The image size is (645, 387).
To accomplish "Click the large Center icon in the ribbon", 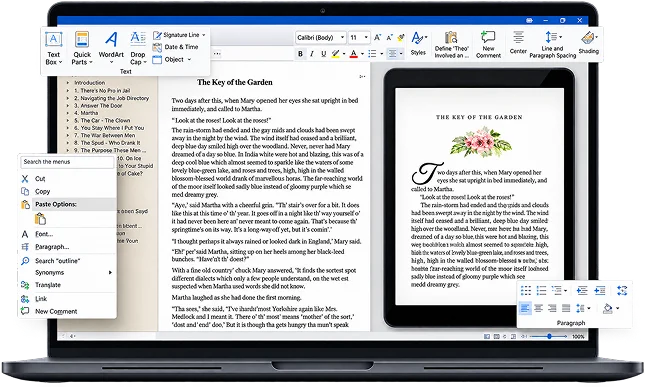I will click(518, 37).
